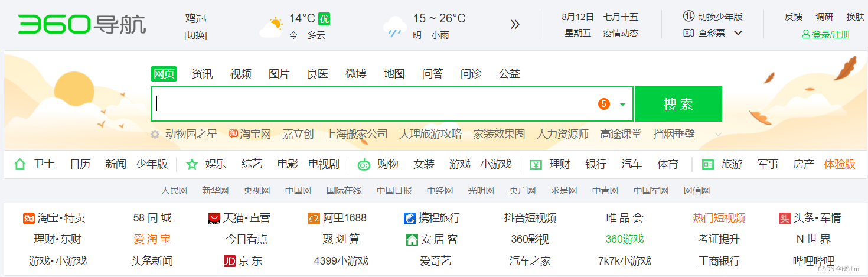The height and width of the screenshot is (277, 868).
Task: Click the 挡烟垂壁 hot search word
Action: click(674, 134)
